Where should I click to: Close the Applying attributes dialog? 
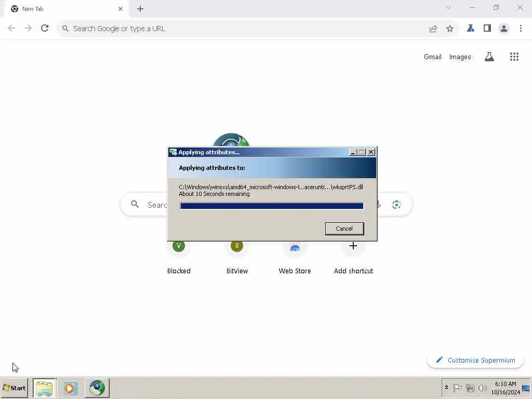pyautogui.click(x=371, y=152)
